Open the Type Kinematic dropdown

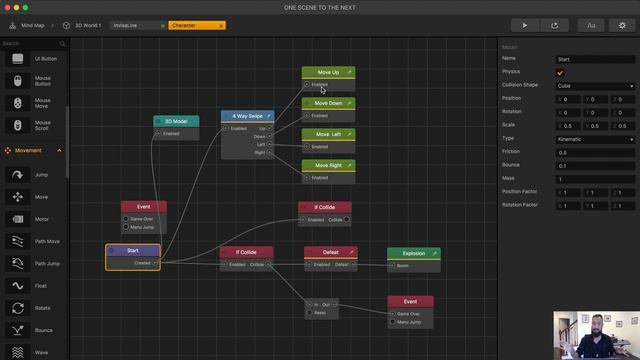tap(595, 139)
